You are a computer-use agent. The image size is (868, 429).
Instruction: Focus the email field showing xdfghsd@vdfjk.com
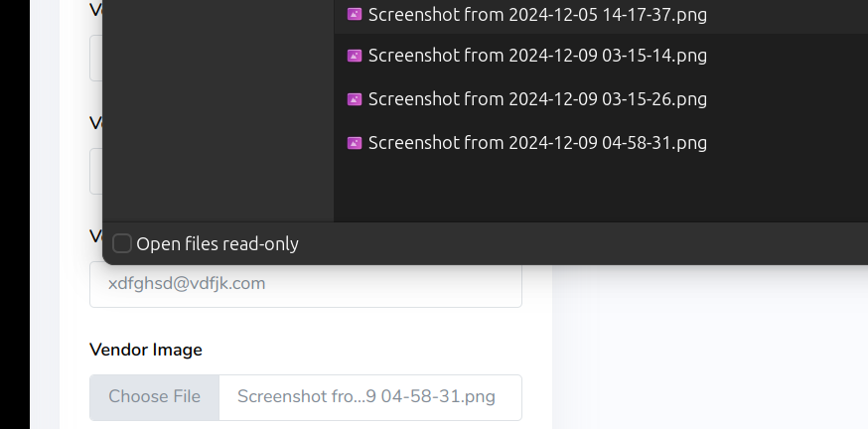point(306,284)
